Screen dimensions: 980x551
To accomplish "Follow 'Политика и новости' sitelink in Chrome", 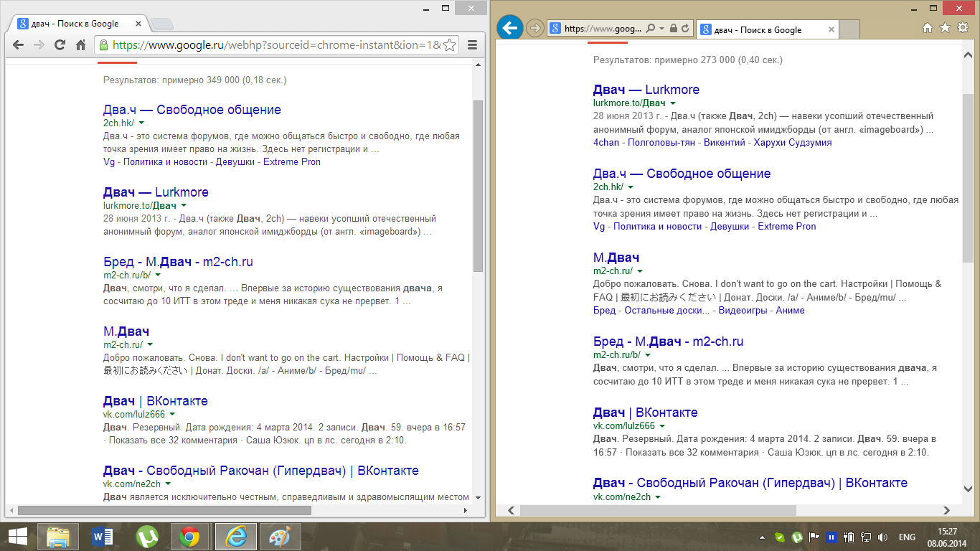I will coord(164,162).
